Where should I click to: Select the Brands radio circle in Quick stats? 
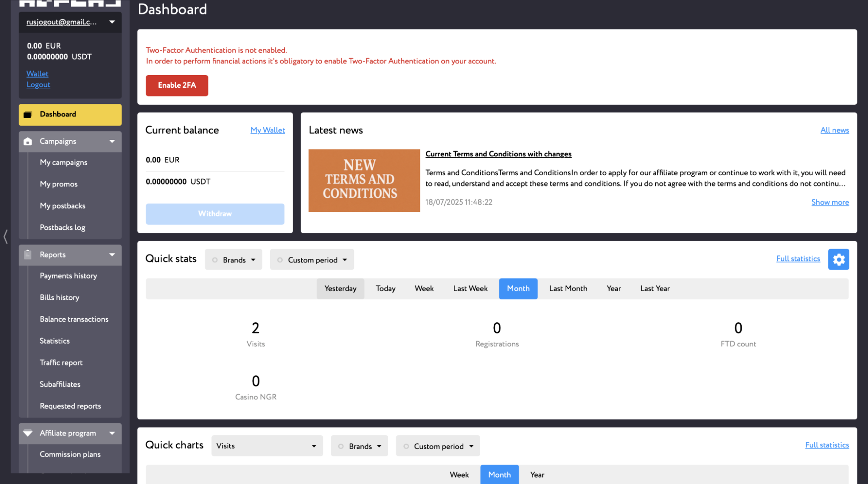point(215,260)
